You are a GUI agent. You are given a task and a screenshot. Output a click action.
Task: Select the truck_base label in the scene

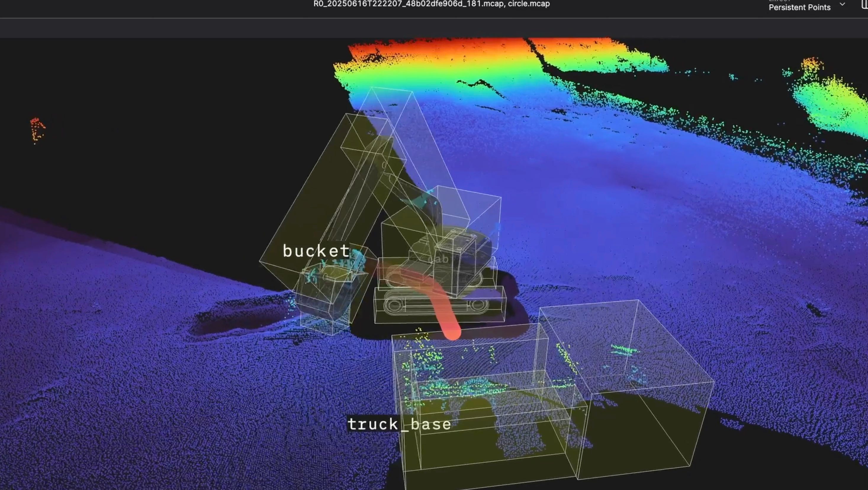(399, 424)
